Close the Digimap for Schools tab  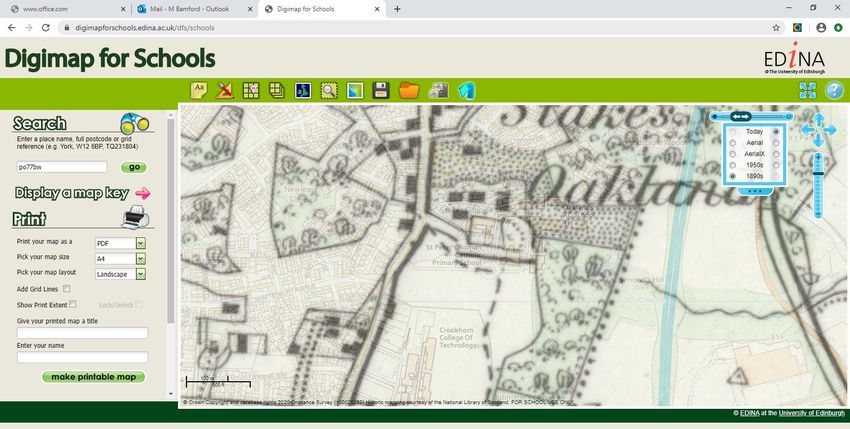(x=377, y=9)
